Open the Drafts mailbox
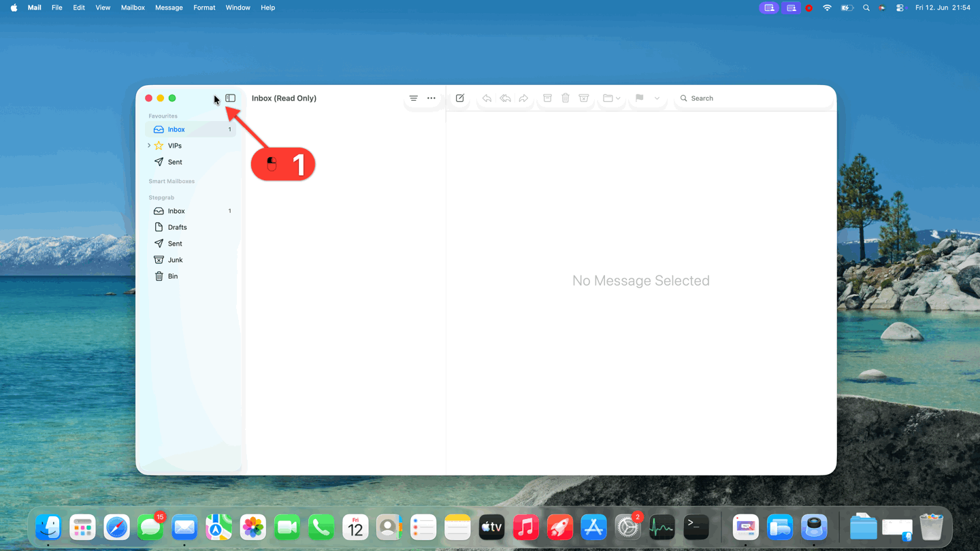Viewport: 980px width, 551px height. pyautogui.click(x=191, y=227)
